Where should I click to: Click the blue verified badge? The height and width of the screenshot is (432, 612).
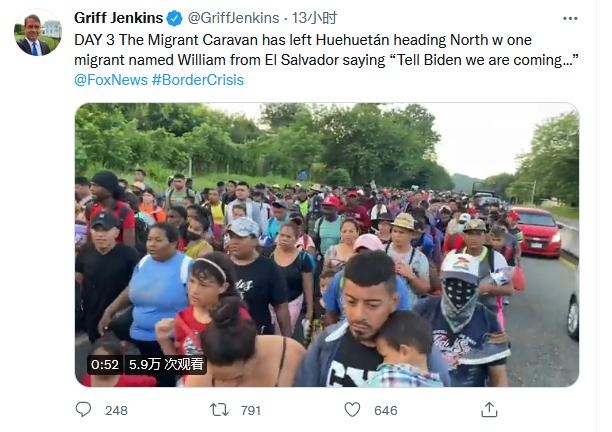pyautogui.click(x=174, y=18)
